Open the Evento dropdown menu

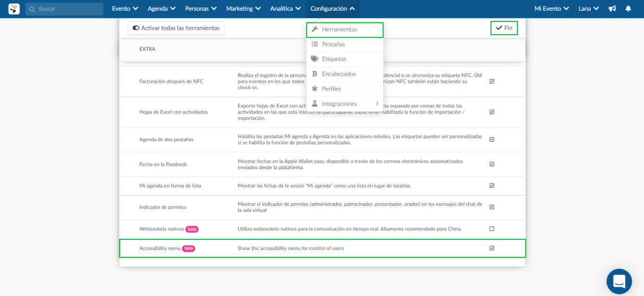tap(125, 9)
